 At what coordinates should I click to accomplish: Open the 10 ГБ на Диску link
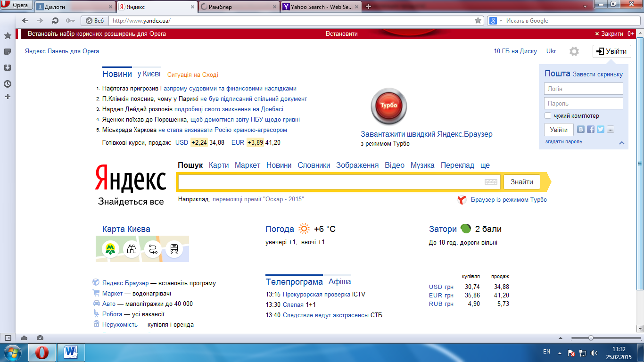[x=515, y=51]
